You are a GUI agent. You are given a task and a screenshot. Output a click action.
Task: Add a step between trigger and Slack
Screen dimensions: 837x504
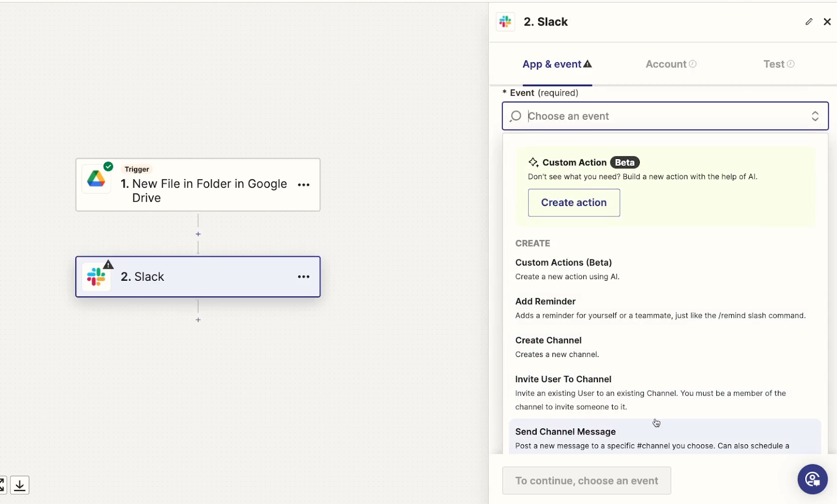[x=198, y=234]
